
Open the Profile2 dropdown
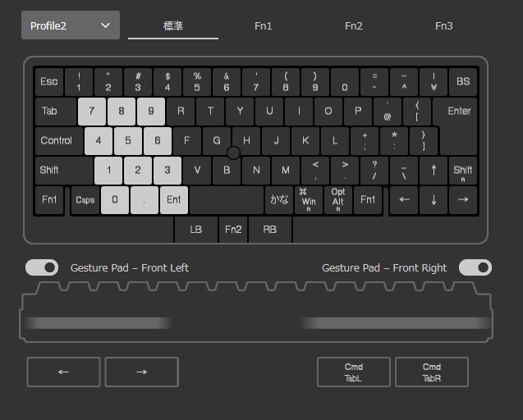point(71,25)
